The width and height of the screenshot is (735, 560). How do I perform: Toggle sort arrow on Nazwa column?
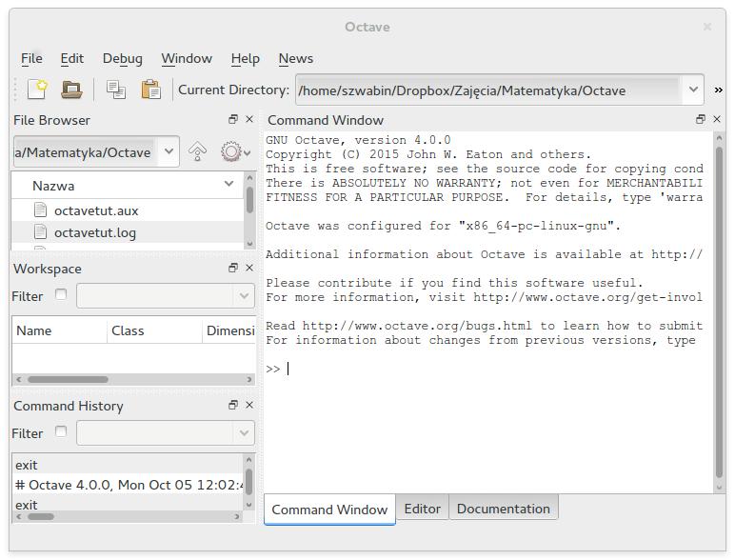click(x=228, y=184)
